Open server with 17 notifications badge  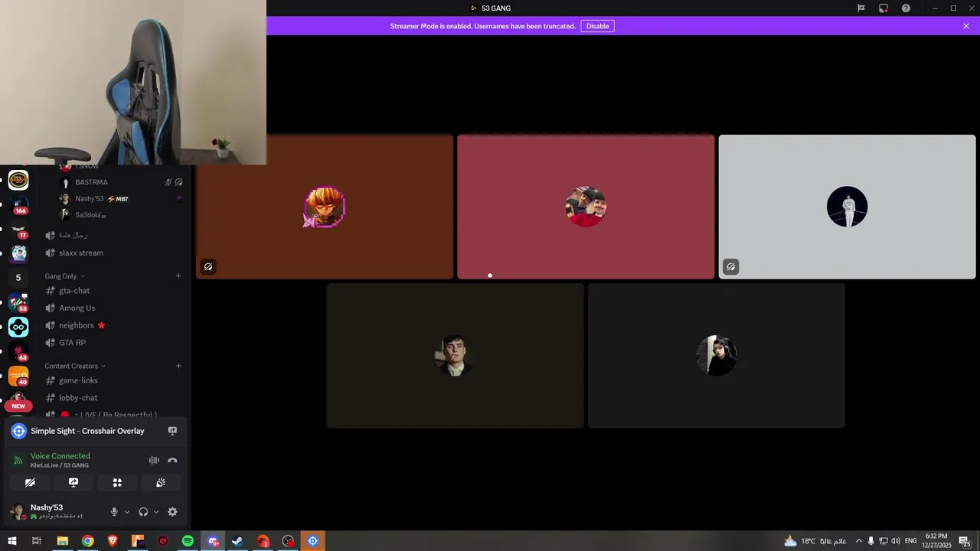[x=18, y=230]
